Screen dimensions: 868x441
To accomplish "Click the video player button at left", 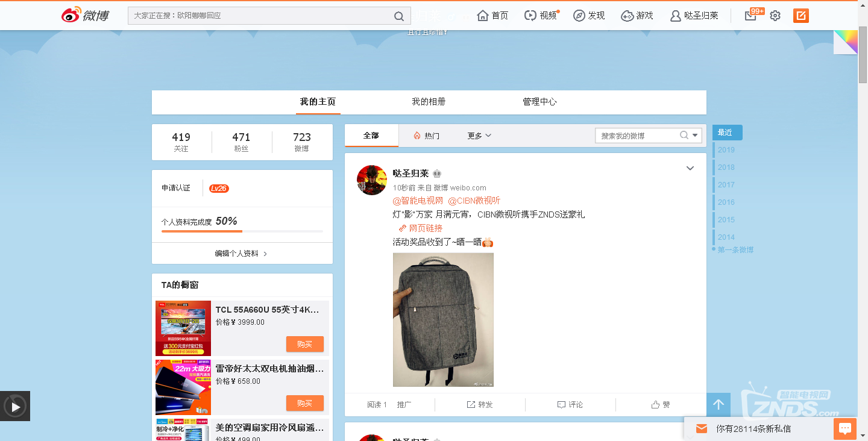I will click(x=15, y=407).
